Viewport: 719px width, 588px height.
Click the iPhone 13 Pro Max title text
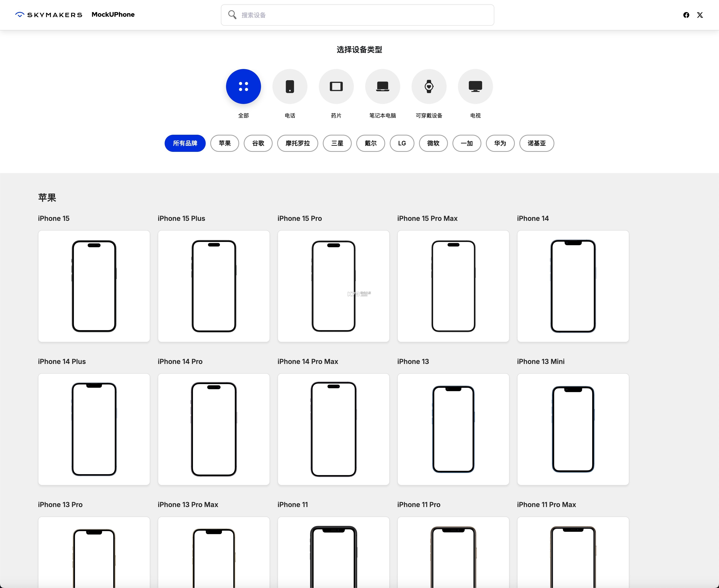[x=188, y=505]
